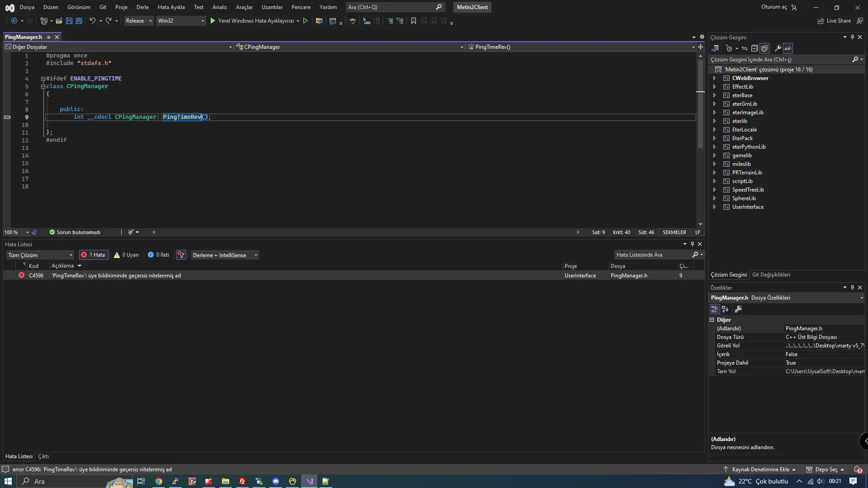Image resolution: width=868 pixels, height=488 pixels.
Task: Toggle Show All Files in Solution Explorer
Action: click(764, 48)
